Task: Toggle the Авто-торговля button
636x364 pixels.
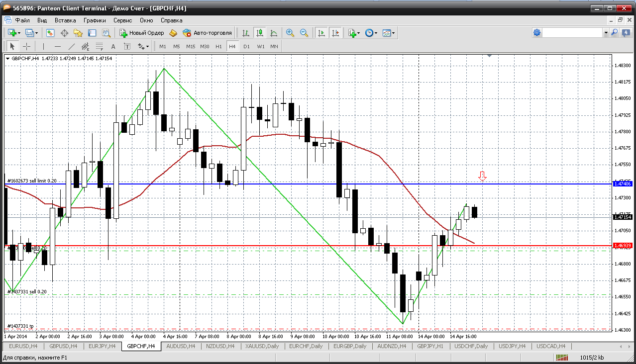Action: click(208, 33)
